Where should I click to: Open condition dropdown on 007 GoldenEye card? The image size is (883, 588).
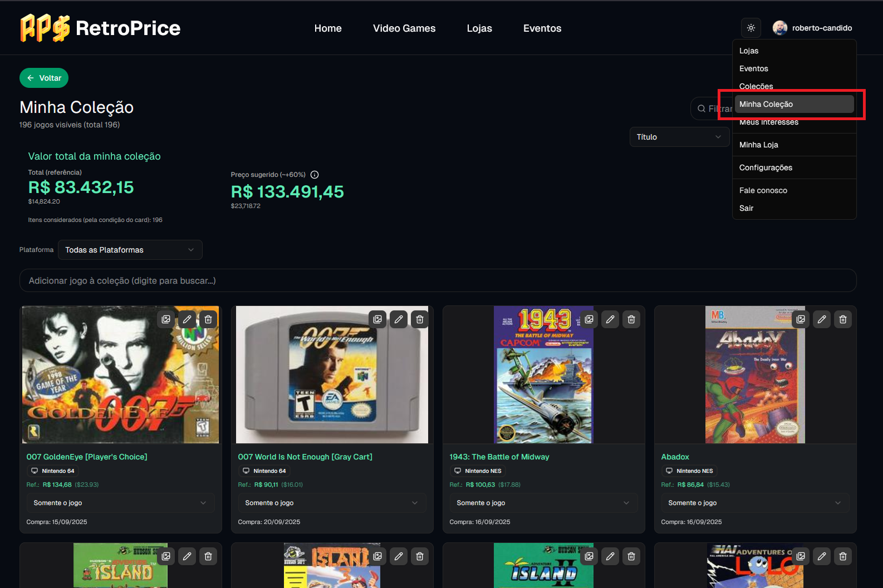pyautogui.click(x=120, y=503)
